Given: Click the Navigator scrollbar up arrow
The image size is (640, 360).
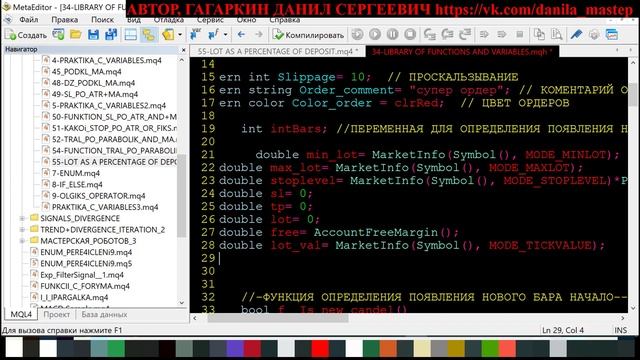Looking at the screenshot, I should [182, 60].
